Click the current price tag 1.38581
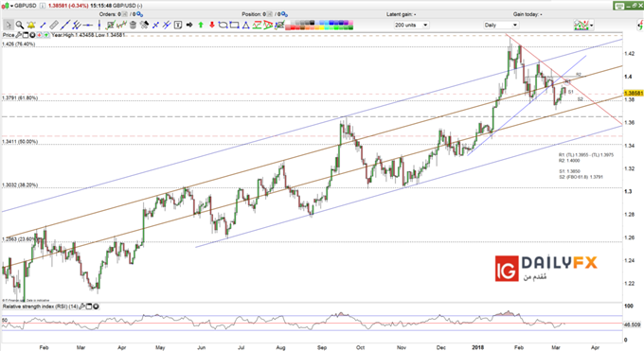644x351 pixels. click(x=634, y=93)
